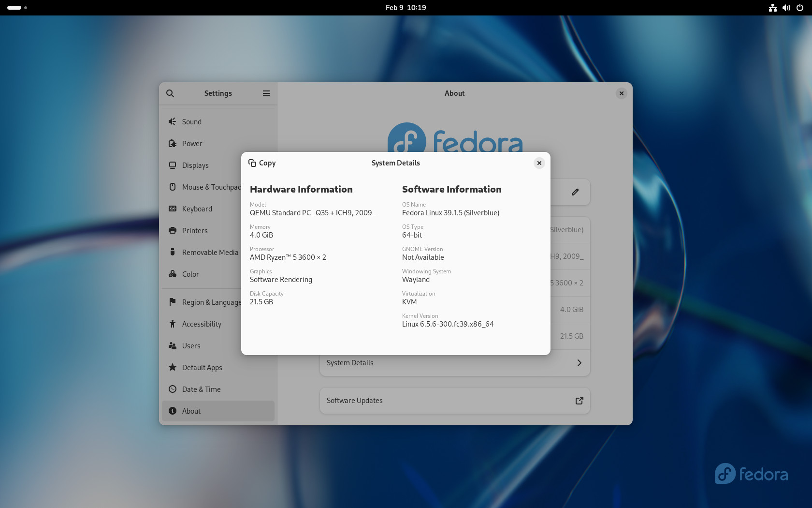This screenshot has height=508, width=812.
Task: Open Date & Time settings
Action: pos(218,389)
